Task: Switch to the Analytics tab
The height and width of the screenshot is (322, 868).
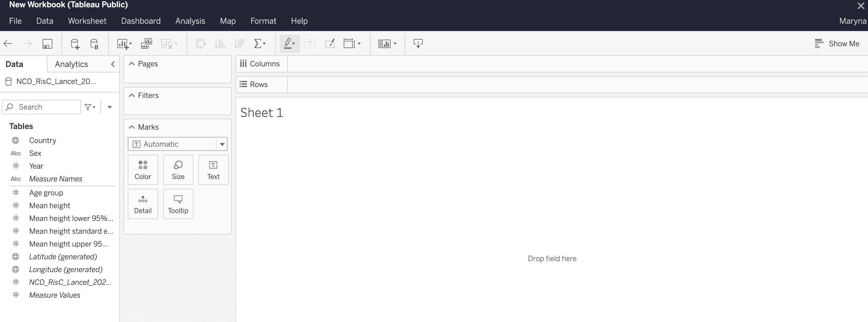Action: 71,64
